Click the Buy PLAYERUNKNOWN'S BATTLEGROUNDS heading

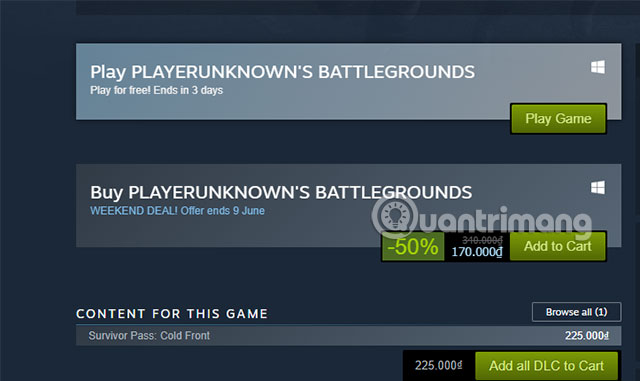point(281,192)
